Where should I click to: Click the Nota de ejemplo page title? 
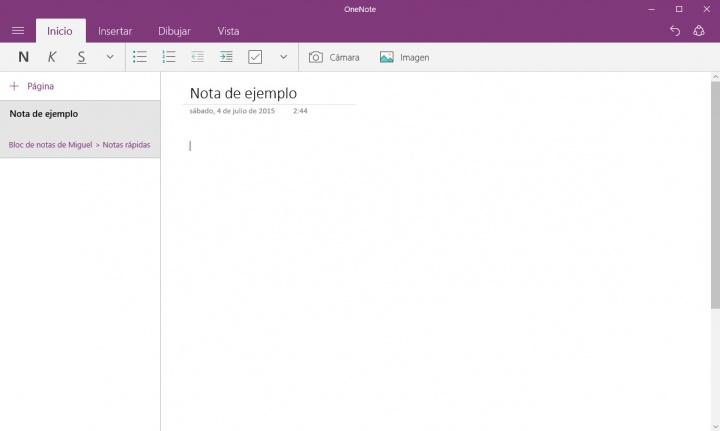(243, 93)
